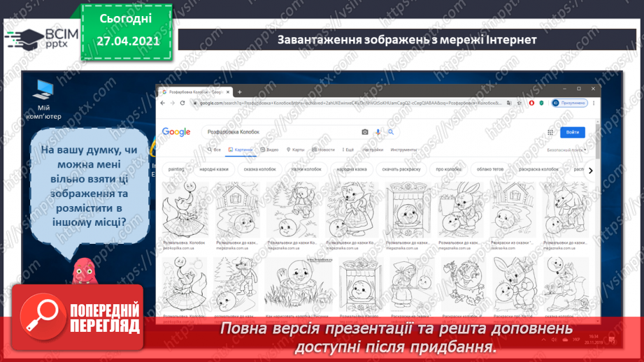Open first-row house and Kolobok thumbnail
644x362 pixels.
[238, 210]
